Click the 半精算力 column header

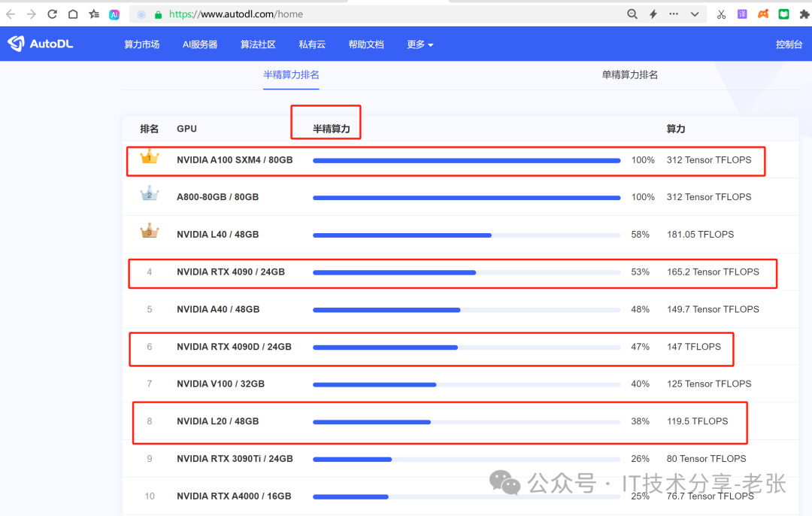[332, 129]
